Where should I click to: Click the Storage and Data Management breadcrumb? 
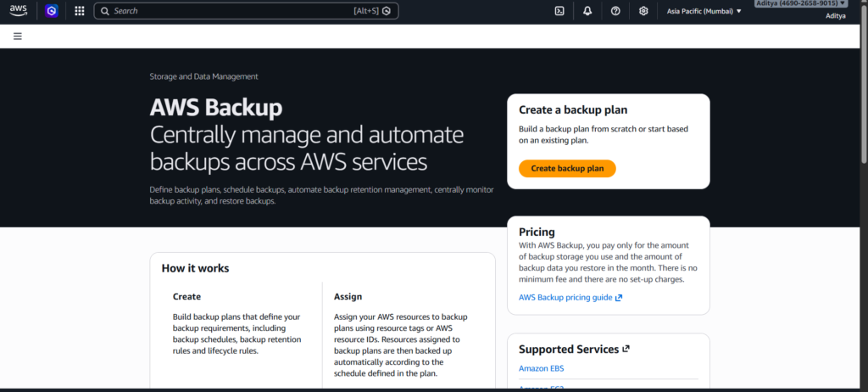[x=203, y=76]
